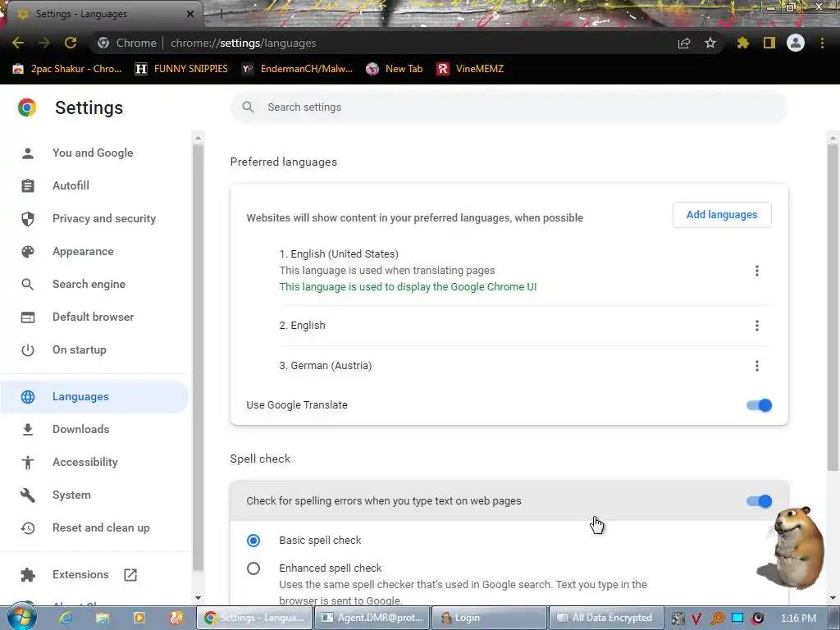Click the Add languages button
840x630 pixels.
tap(722, 215)
